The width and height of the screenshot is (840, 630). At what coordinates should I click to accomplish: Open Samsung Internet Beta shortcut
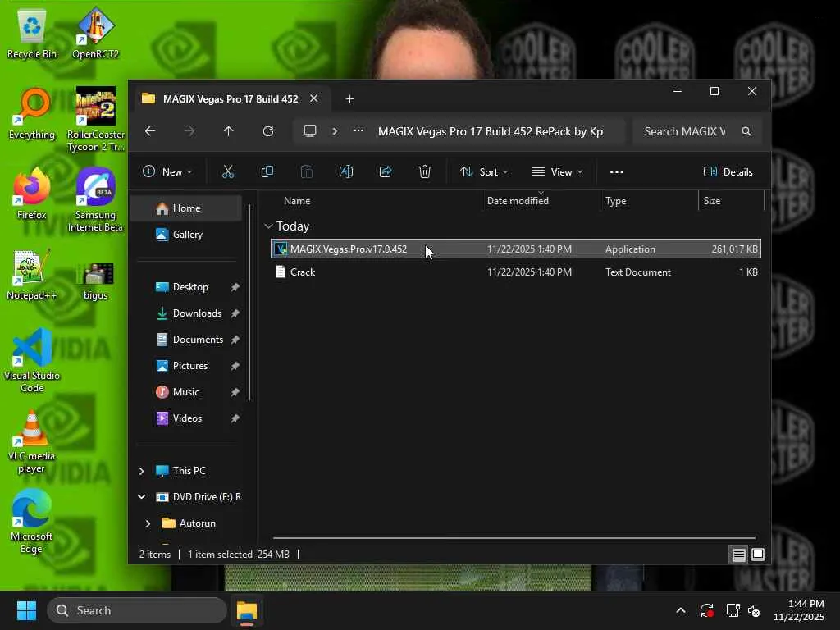pyautogui.click(x=95, y=199)
